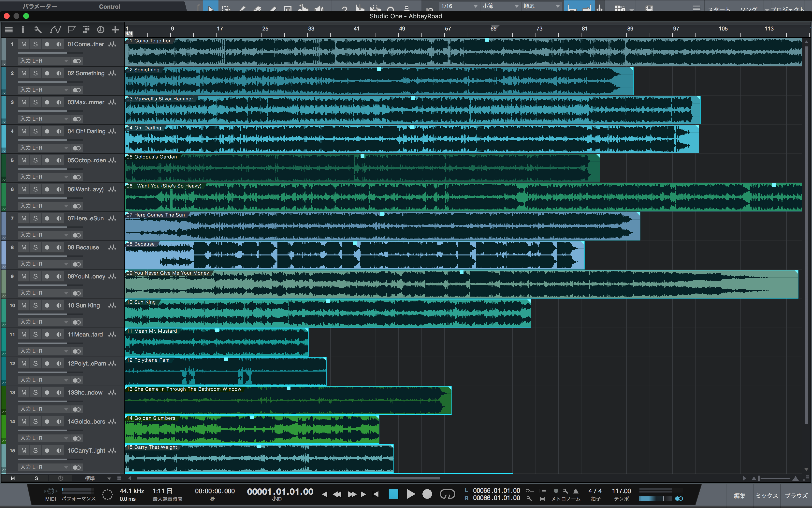Solo the 04 Oh! Darling track
This screenshot has width=812, height=508.
coord(35,131)
